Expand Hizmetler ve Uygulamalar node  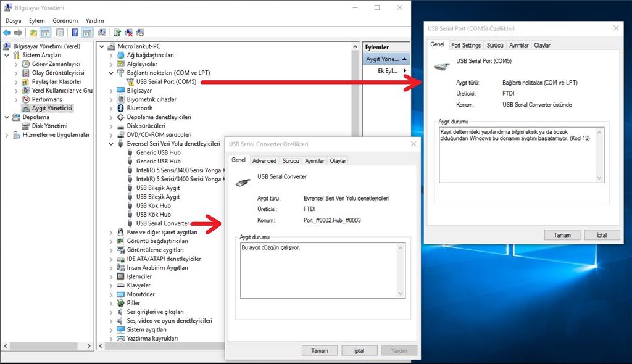(6, 135)
